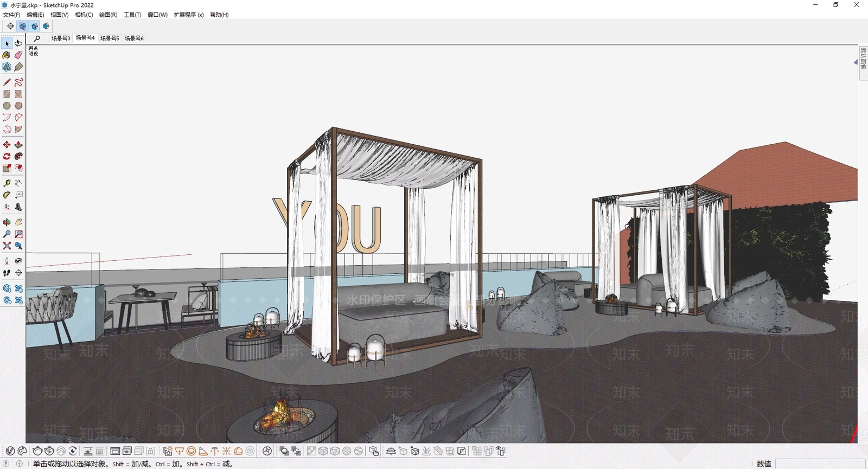Activate the Move tool

coord(7,145)
